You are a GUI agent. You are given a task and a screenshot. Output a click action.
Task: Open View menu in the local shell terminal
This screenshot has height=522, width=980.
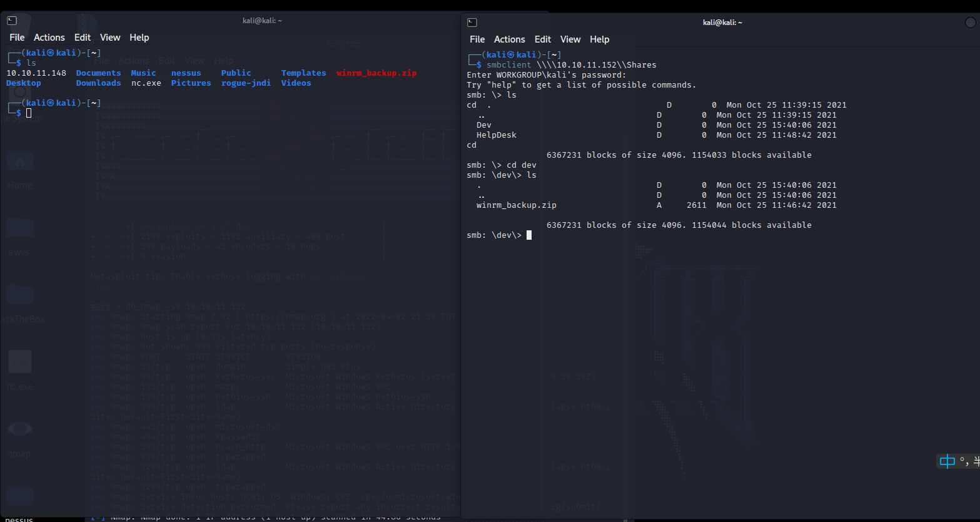(x=109, y=38)
